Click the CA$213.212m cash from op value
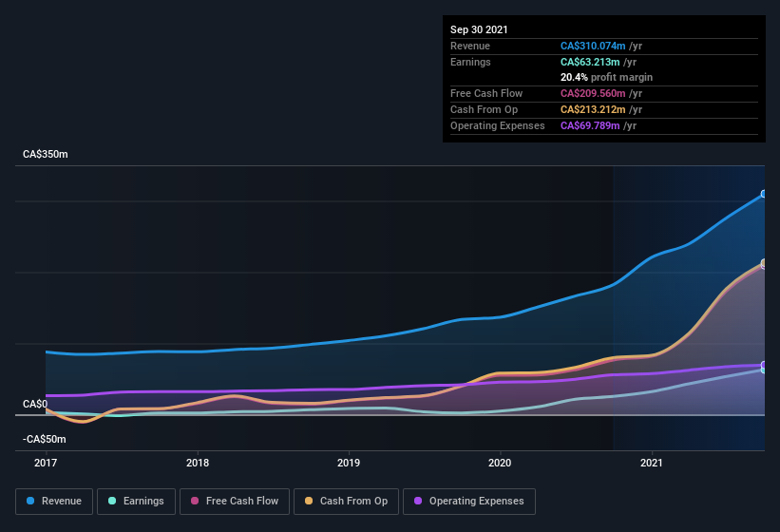The image size is (780, 532). (593, 109)
